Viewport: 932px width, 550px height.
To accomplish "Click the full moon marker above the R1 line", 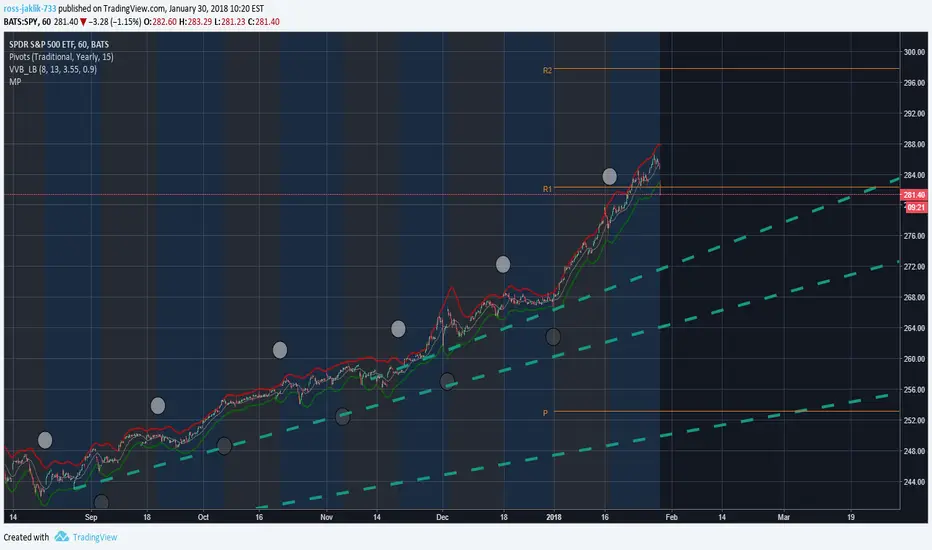I will pyautogui.click(x=609, y=177).
